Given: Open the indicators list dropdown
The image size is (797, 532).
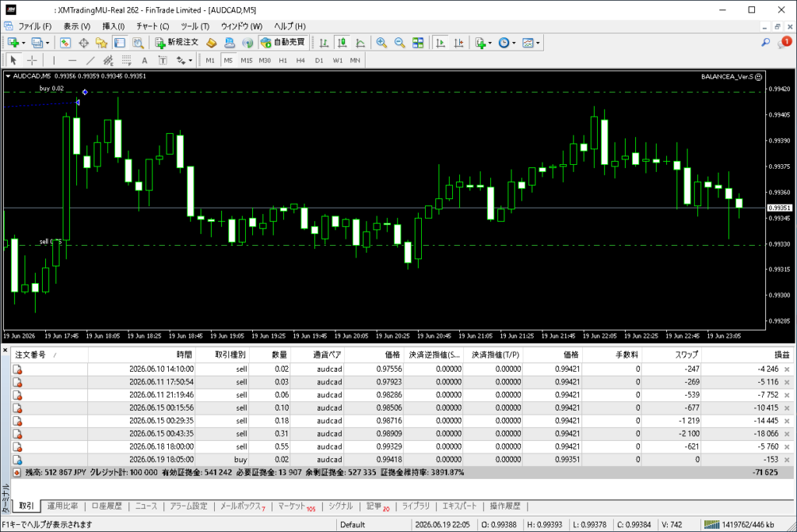Looking at the screenshot, I should pyautogui.click(x=483, y=43).
